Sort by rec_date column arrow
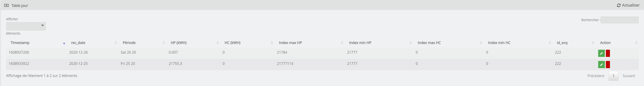 (115, 43)
